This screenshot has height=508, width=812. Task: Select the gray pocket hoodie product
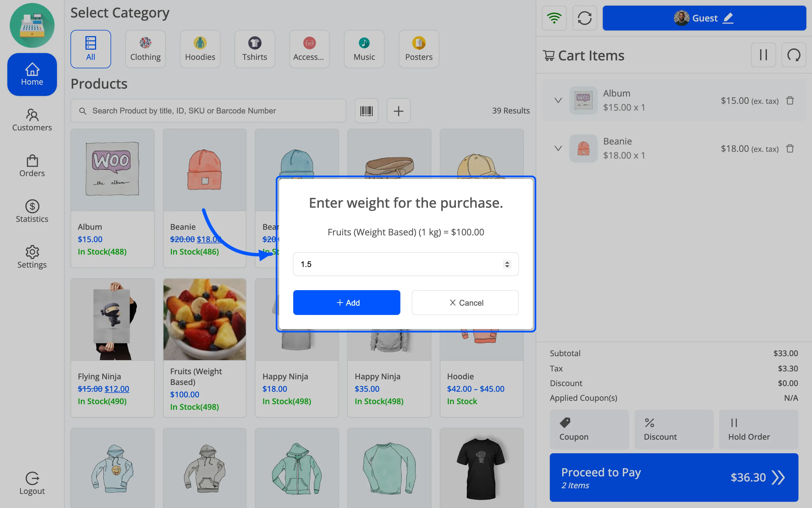(204, 468)
